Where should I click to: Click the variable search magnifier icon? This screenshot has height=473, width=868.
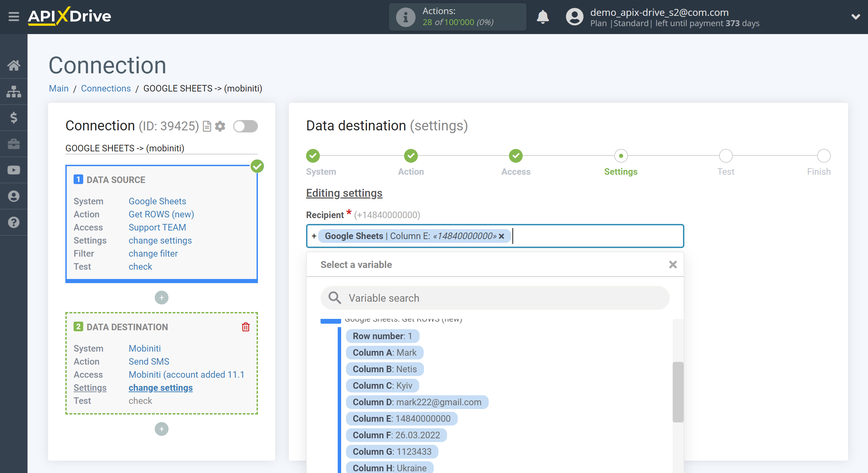pos(334,298)
